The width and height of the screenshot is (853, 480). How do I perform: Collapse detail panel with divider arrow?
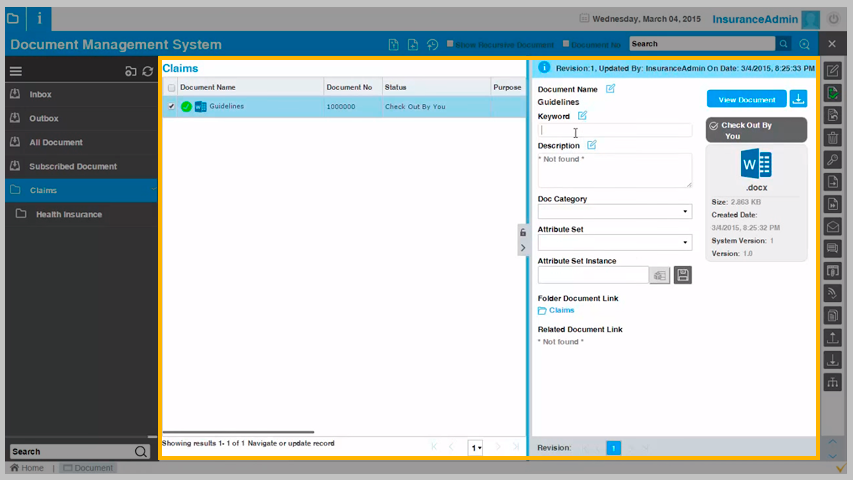click(523, 248)
